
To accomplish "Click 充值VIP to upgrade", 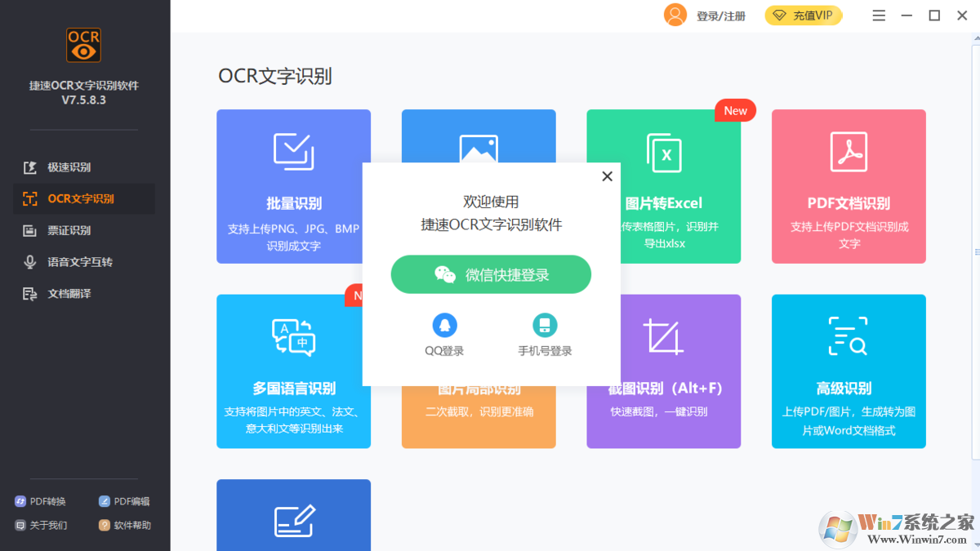I will (x=803, y=15).
